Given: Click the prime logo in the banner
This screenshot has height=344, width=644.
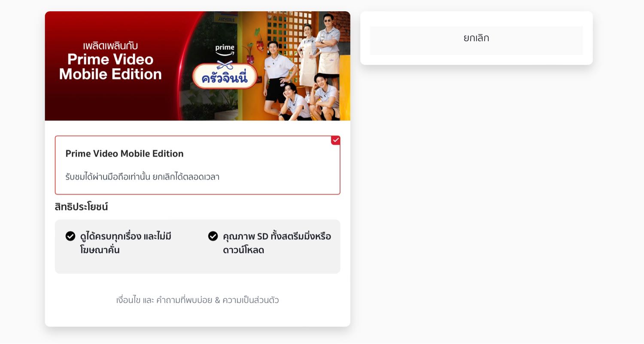Looking at the screenshot, I should [x=225, y=50].
